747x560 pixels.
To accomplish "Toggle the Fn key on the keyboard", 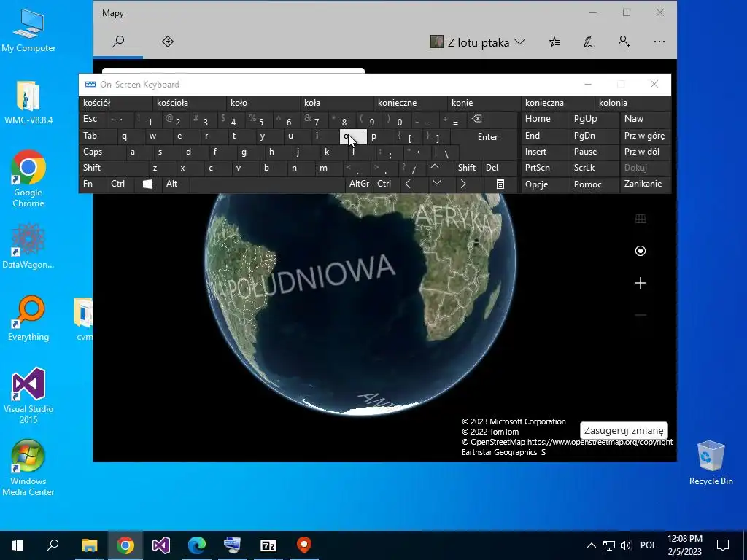I will [93, 184].
